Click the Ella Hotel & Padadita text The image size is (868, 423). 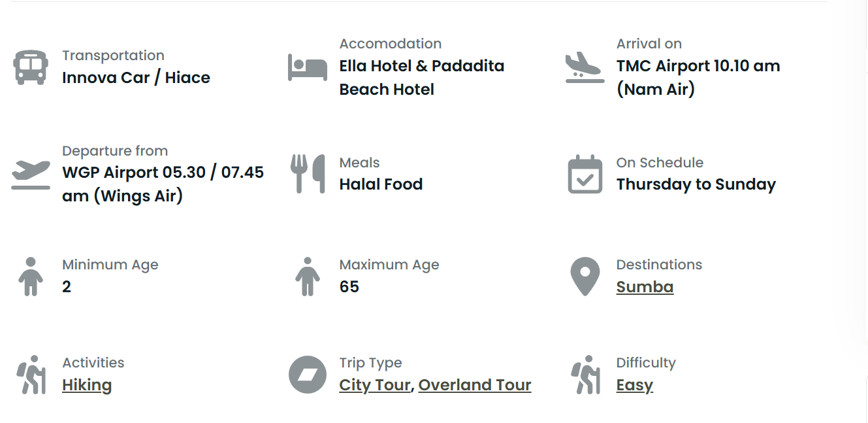tap(421, 66)
